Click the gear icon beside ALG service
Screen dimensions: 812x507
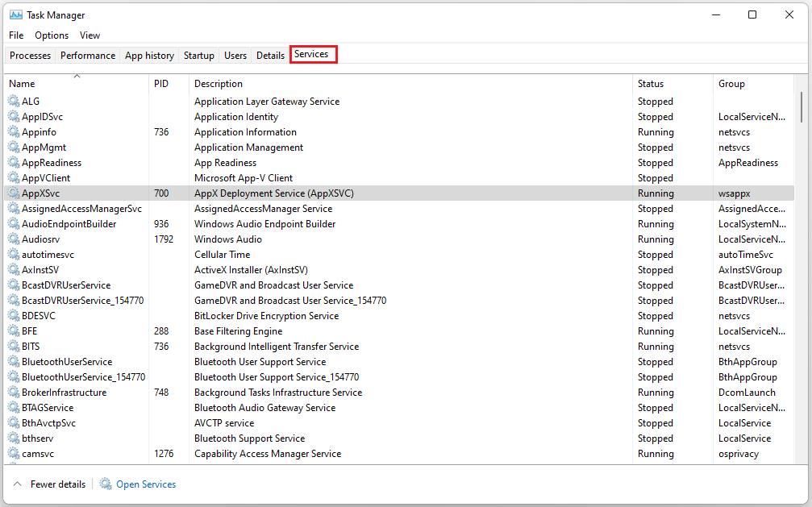(13, 102)
